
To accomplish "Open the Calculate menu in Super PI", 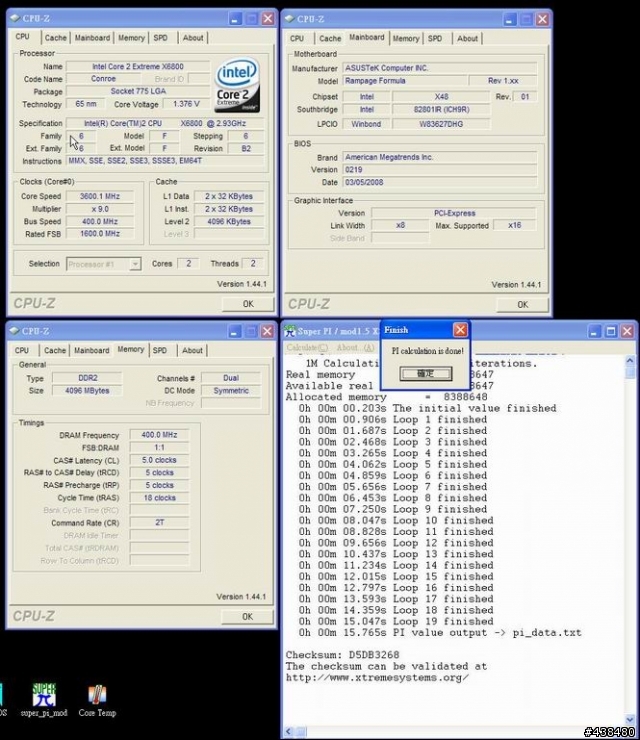I will tap(307, 348).
